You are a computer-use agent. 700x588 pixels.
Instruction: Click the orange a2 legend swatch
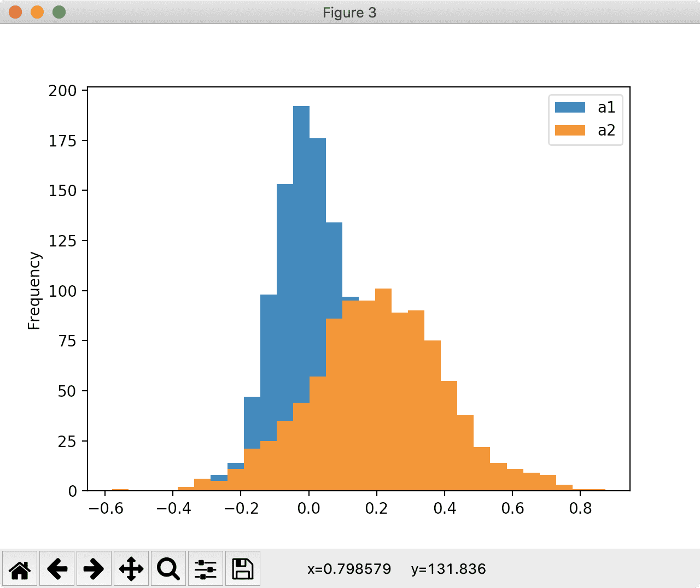[x=570, y=131]
